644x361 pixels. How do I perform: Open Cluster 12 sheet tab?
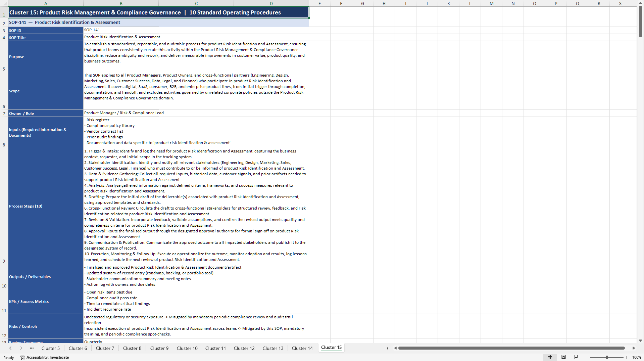[244, 348]
